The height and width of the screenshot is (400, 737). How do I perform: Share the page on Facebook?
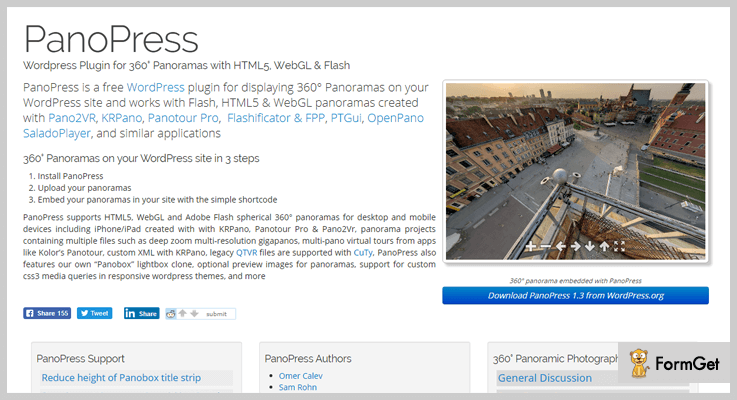[47, 313]
